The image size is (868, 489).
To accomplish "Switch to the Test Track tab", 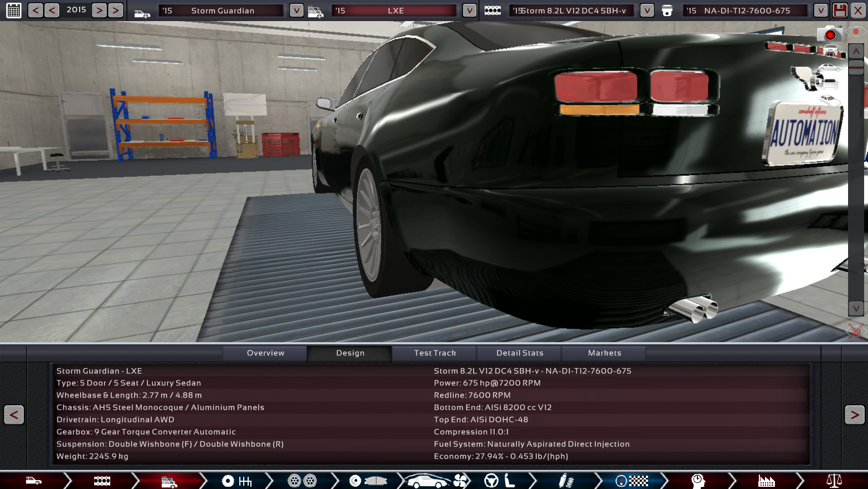I will point(435,353).
